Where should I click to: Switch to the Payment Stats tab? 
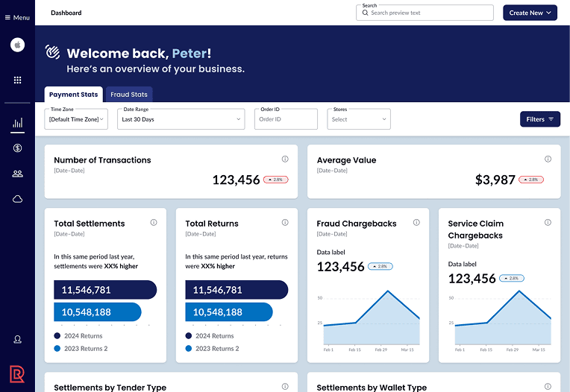73,95
